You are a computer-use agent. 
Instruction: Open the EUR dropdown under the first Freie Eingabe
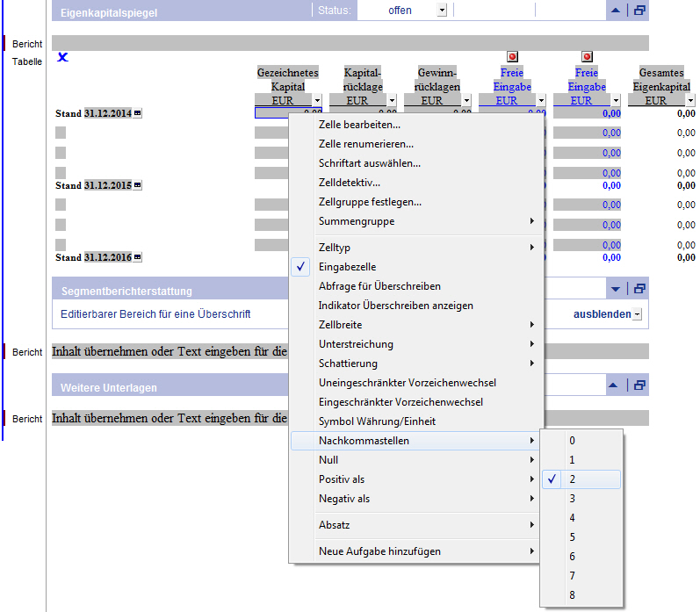[541, 100]
